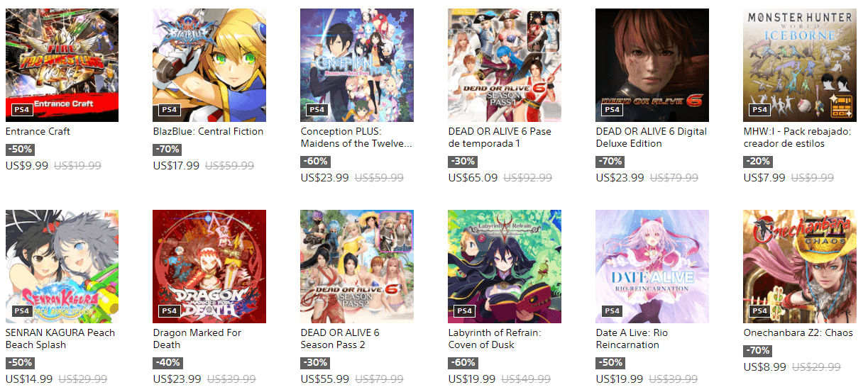Screen dimensions: 868x392
Task: Open the Dragon Marked For Death cover art
Action: pyautogui.click(x=209, y=267)
